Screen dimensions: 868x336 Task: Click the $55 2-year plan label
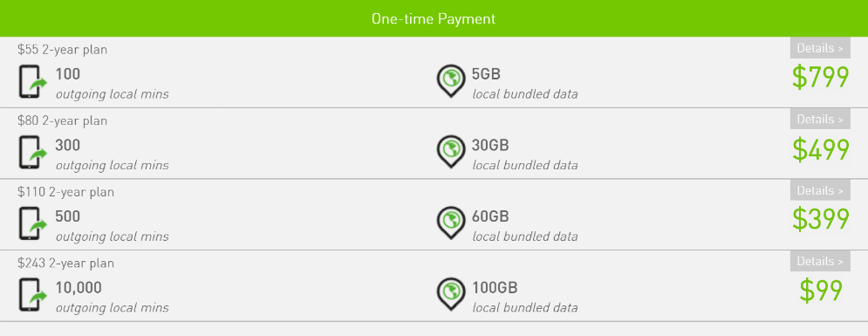62,50
